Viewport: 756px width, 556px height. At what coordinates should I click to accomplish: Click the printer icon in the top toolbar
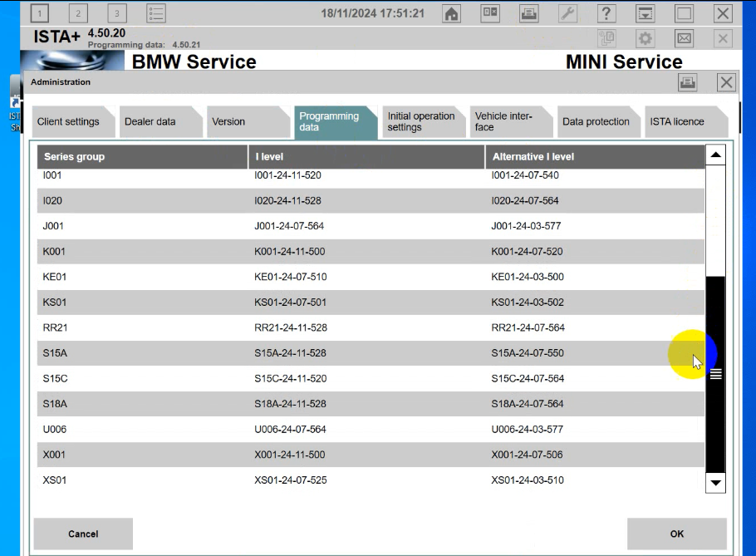click(x=529, y=13)
